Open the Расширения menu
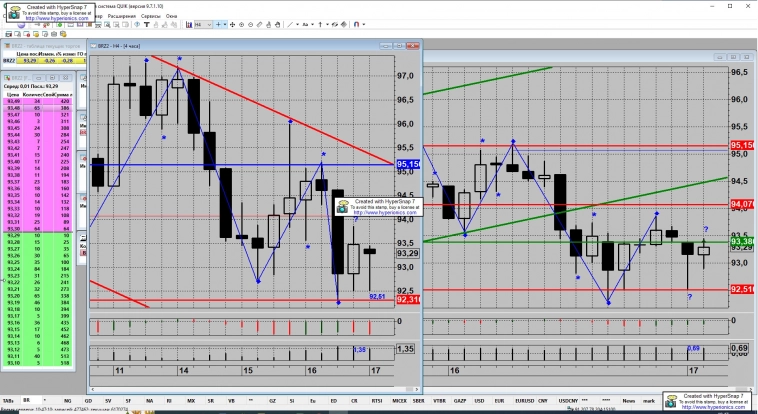The image size is (758, 414). pos(121,16)
